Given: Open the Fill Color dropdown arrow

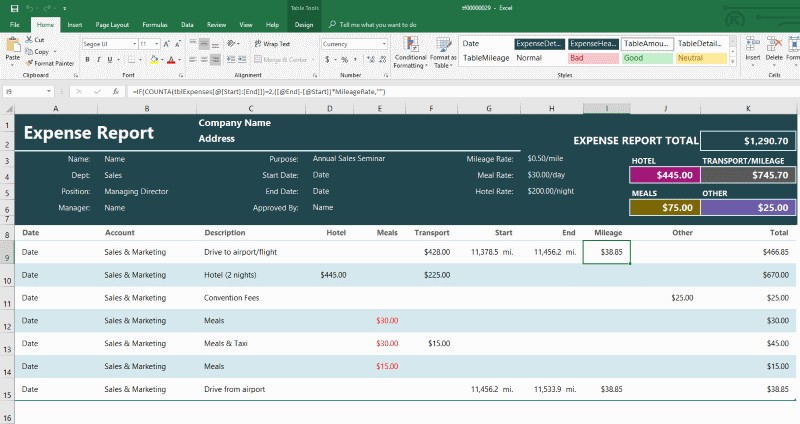Looking at the screenshot, I should [161, 60].
